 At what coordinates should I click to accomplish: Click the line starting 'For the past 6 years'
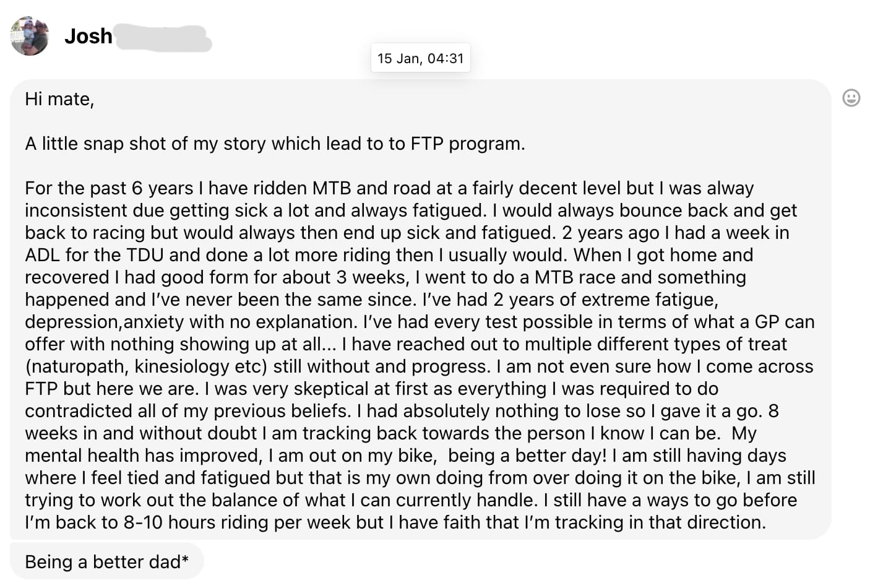[x=389, y=188]
